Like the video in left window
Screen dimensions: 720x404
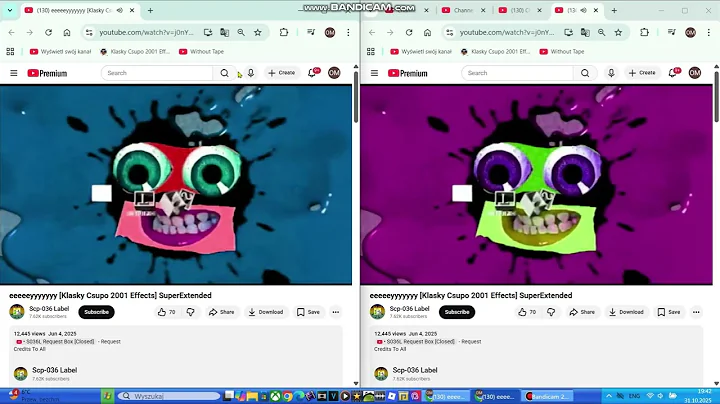coord(166,312)
